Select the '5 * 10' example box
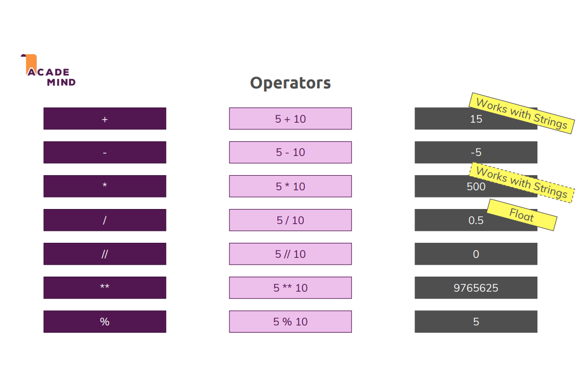This screenshot has width=579, height=392. tap(290, 186)
